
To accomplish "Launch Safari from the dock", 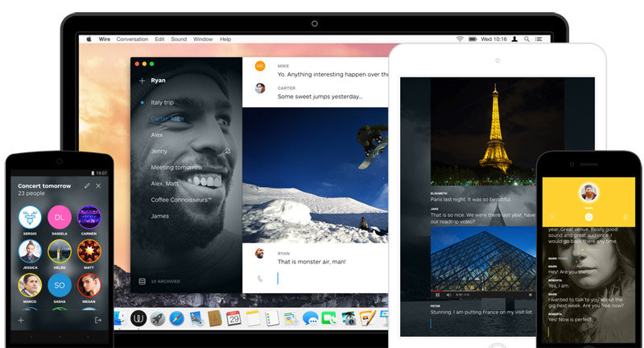I will coord(176,318).
